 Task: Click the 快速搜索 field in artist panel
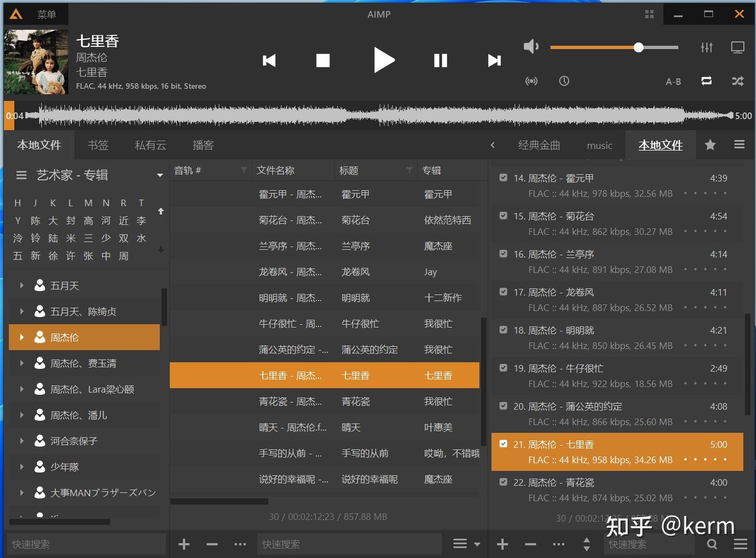86,544
